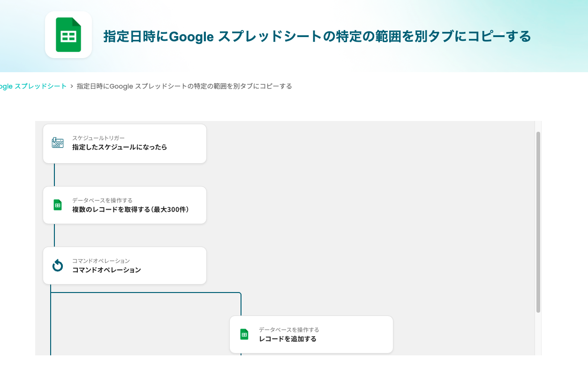Open the コマンドオペレーション step card
The height and width of the screenshot is (368, 588).
125,265
